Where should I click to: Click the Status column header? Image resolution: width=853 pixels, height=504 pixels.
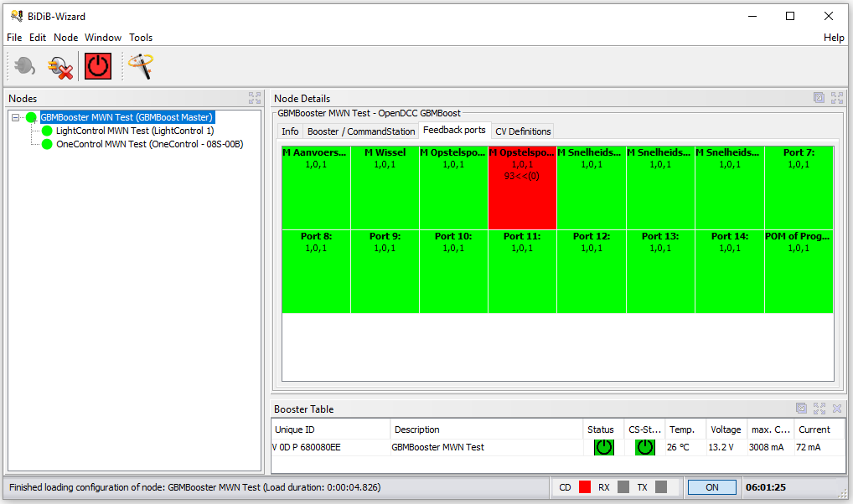(602, 429)
